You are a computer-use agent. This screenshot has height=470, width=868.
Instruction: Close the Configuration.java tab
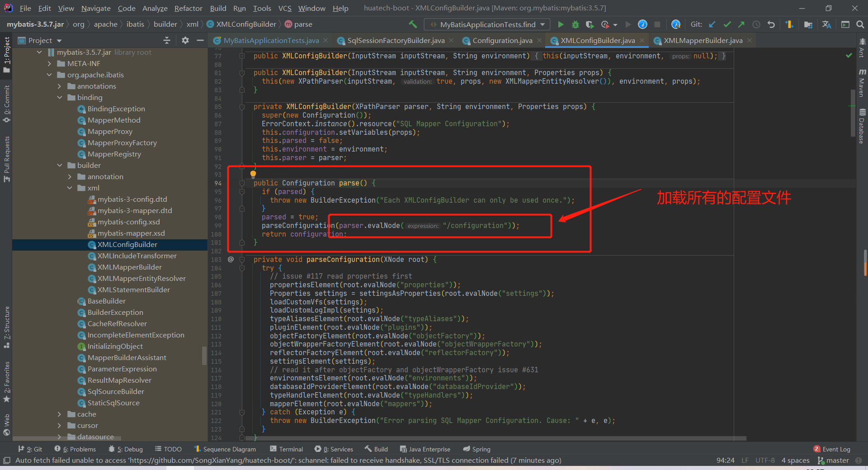tap(539, 41)
